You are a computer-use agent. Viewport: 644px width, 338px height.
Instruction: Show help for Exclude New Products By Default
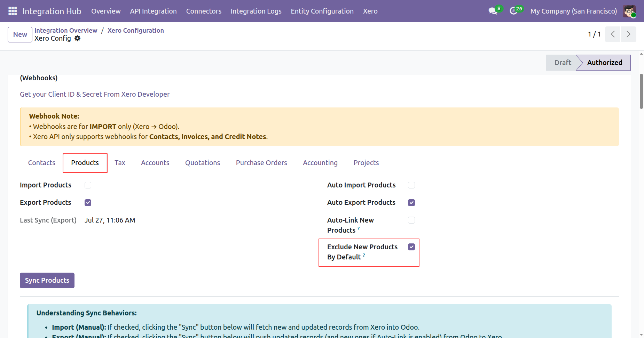364,255
